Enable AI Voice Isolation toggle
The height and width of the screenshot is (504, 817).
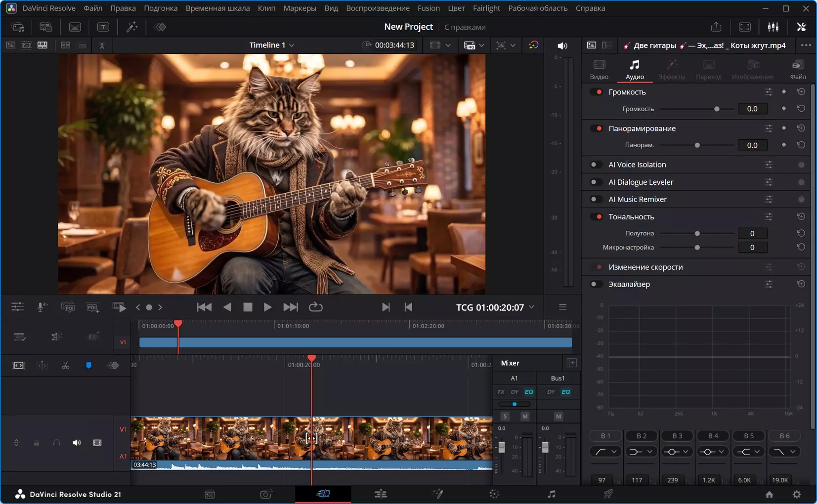(597, 165)
